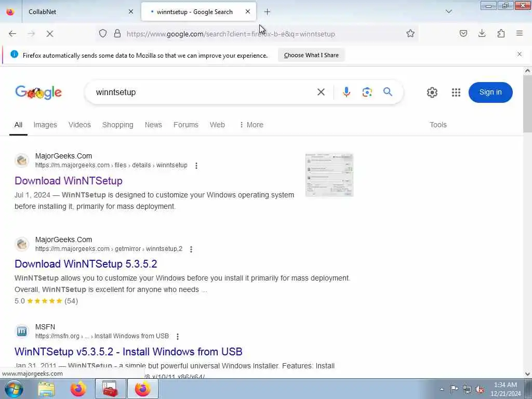
Task: Open a new tab with plus
Action: click(x=268, y=12)
